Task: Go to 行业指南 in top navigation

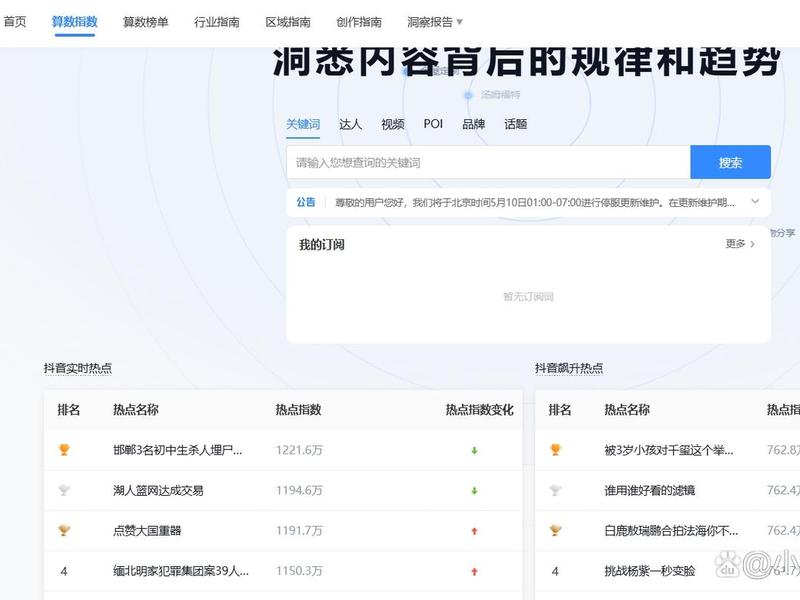Action: pyautogui.click(x=217, y=22)
